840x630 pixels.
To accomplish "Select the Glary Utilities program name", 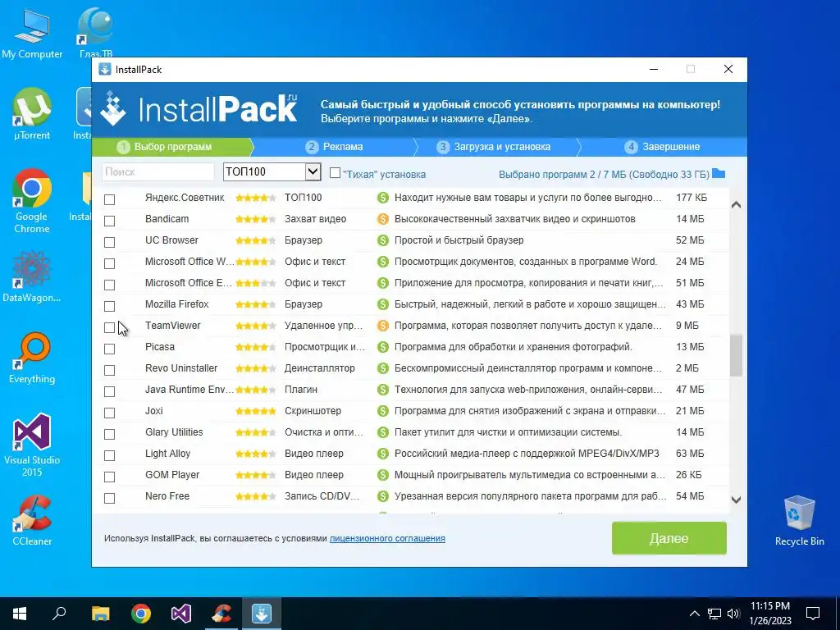I will pos(174,432).
